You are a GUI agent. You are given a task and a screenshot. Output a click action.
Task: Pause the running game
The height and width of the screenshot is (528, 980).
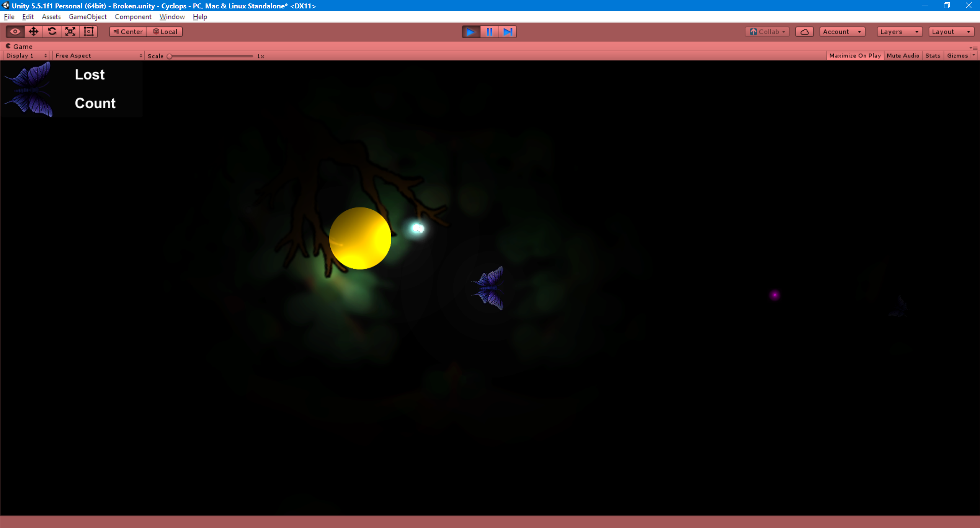pos(489,32)
